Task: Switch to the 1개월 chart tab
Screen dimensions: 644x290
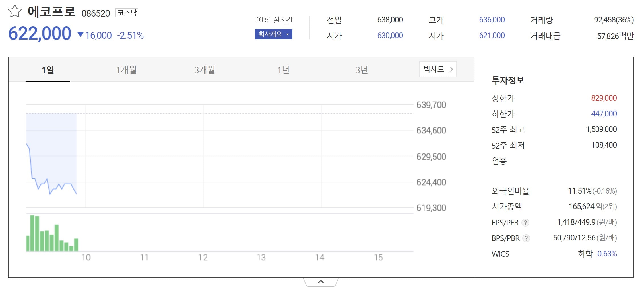Action: click(126, 70)
